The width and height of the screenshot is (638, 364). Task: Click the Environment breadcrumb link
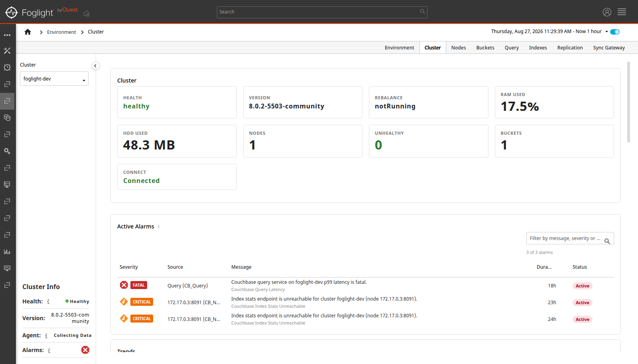pos(61,32)
